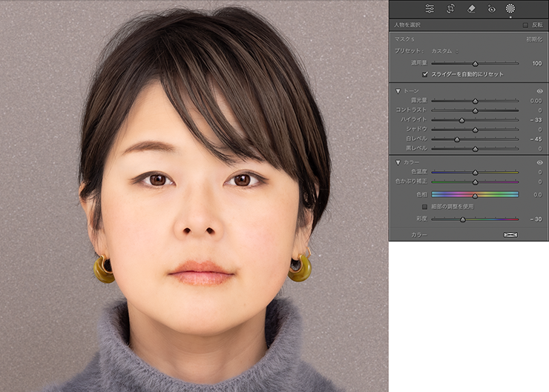Enable the 反転 invert checkbox
This screenshot has height=392, width=549.
point(525,24)
